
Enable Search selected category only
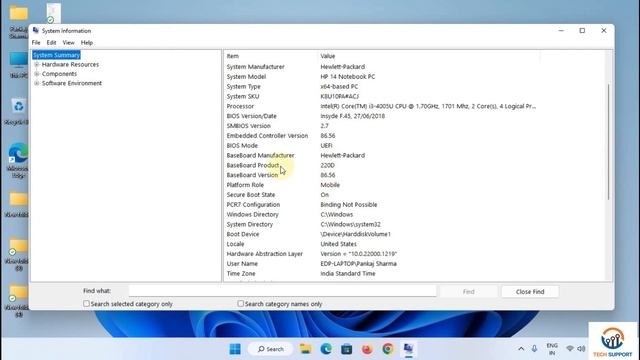(x=86, y=304)
